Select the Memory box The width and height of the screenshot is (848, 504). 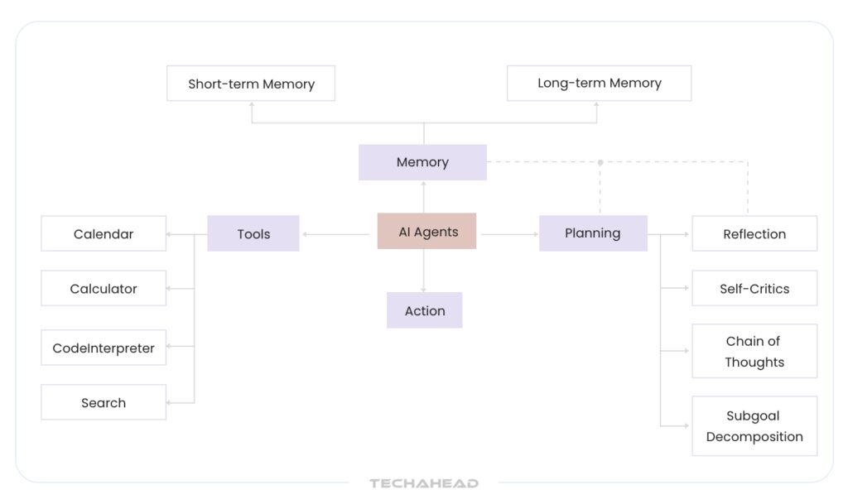(422, 162)
